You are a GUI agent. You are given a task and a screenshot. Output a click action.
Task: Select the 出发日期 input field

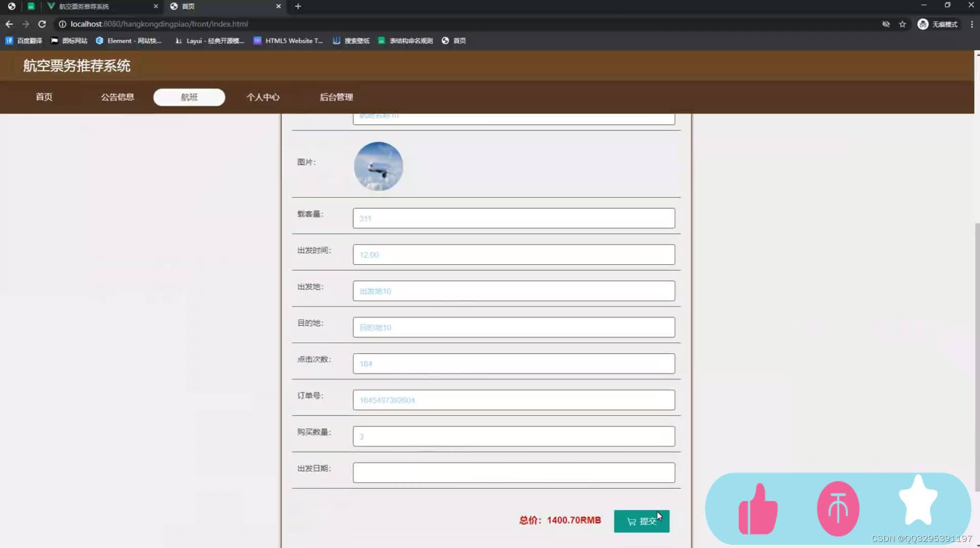coord(513,472)
